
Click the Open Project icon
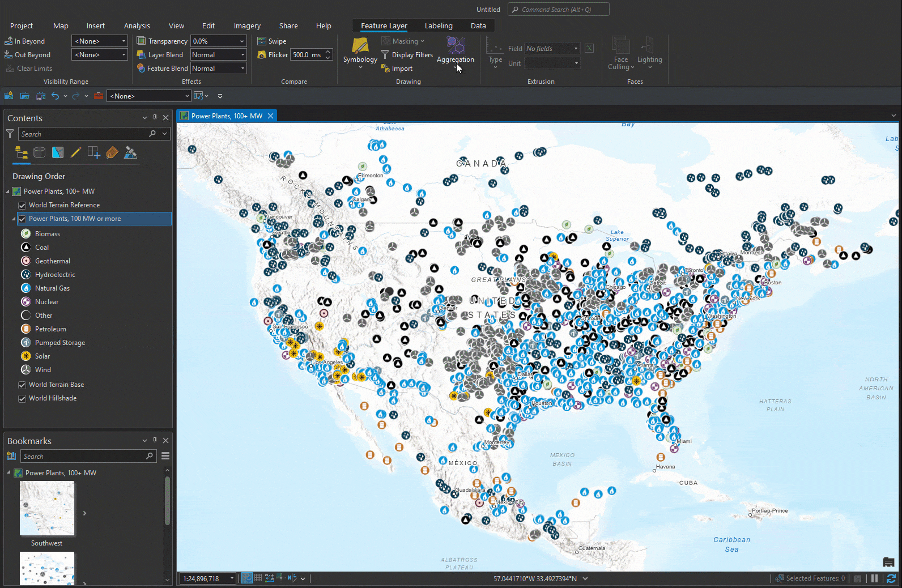pyautogui.click(x=24, y=96)
